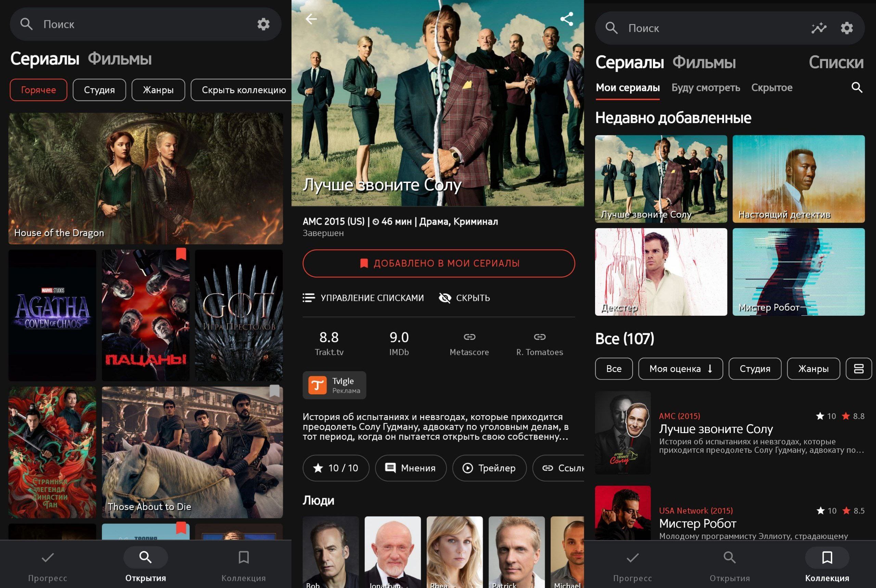Open Управление списками
The image size is (876, 588).
pos(363,298)
